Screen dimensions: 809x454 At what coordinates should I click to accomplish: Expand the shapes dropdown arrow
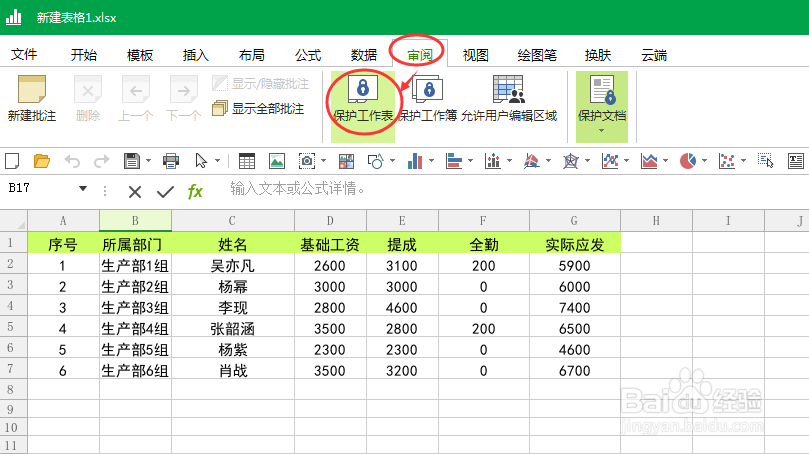[x=393, y=161]
